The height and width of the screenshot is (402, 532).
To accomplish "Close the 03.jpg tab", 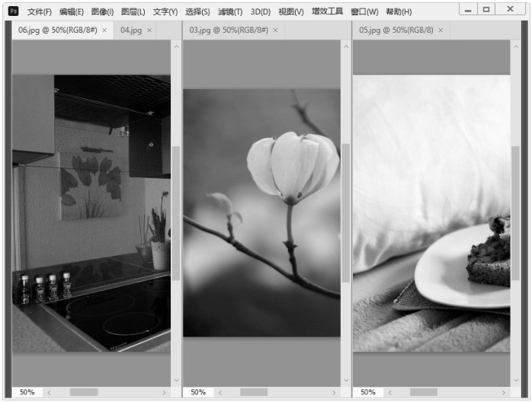I will tap(275, 30).
